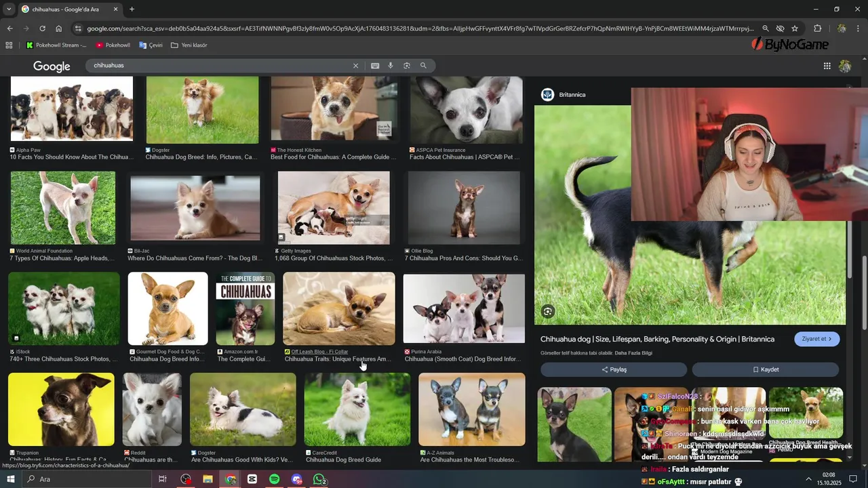Open the Yeni klasör bookmarks folder

pos(189,45)
